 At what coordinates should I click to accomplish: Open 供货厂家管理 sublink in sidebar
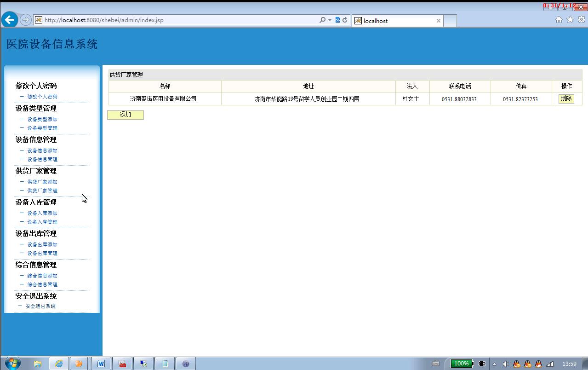[x=42, y=191]
